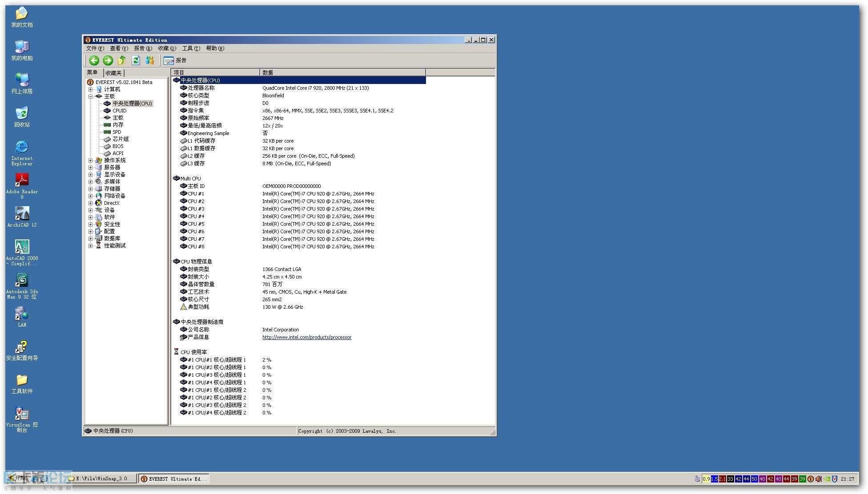This screenshot has height=494, width=868.
Task: Select 性能测试 in the tree
Action: click(x=115, y=246)
